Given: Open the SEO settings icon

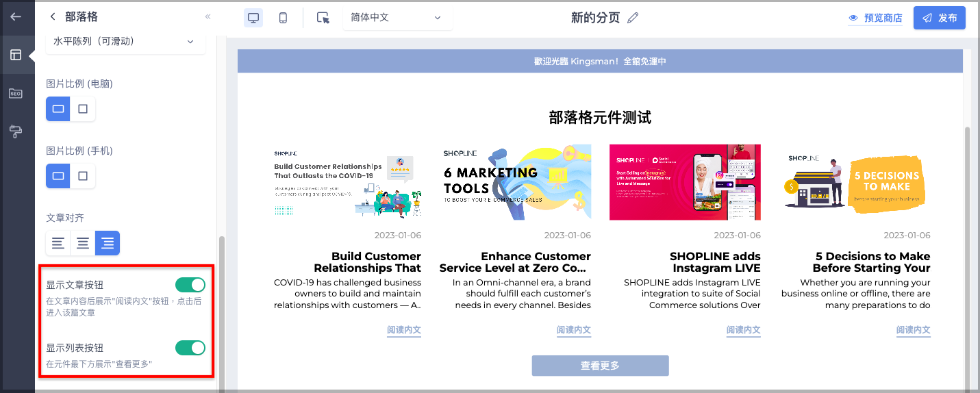Looking at the screenshot, I should point(16,93).
